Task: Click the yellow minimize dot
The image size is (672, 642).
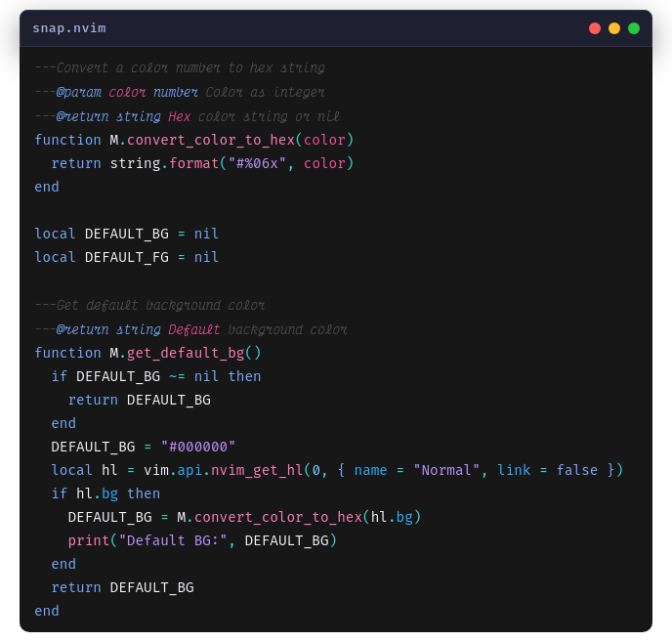Action: (x=614, y=28)
